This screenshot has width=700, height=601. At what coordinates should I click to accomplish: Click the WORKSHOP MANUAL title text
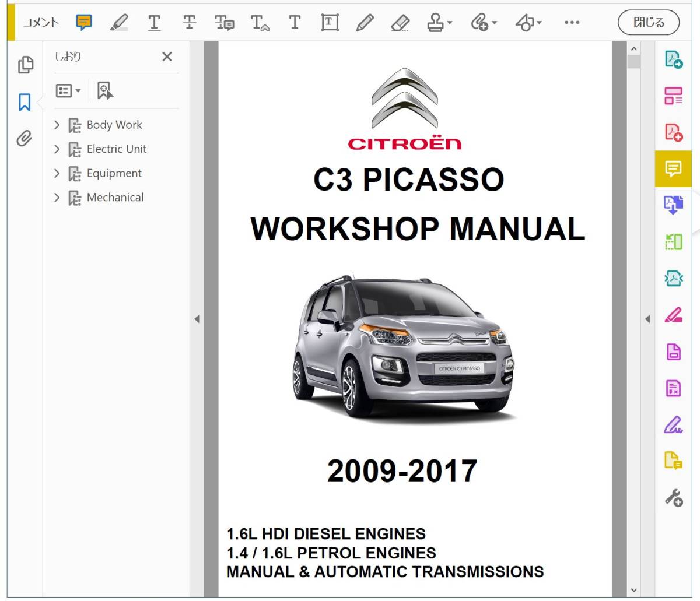(x=418, y=229)
